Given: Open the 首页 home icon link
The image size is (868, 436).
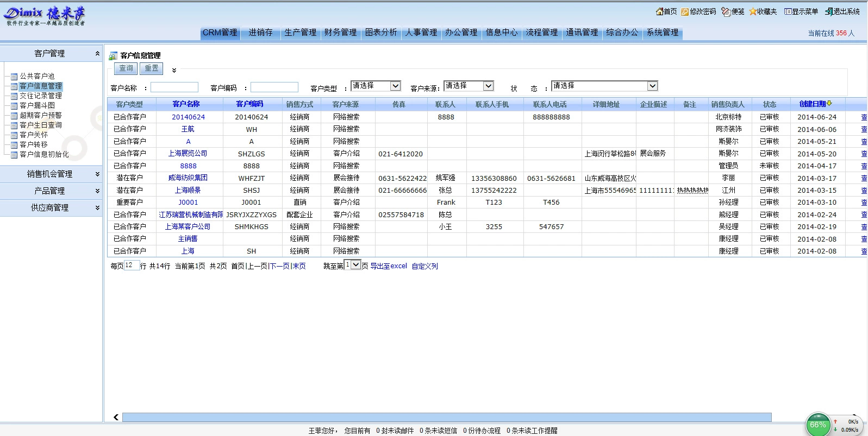Looking at the screenshot, I should [659, 11].
